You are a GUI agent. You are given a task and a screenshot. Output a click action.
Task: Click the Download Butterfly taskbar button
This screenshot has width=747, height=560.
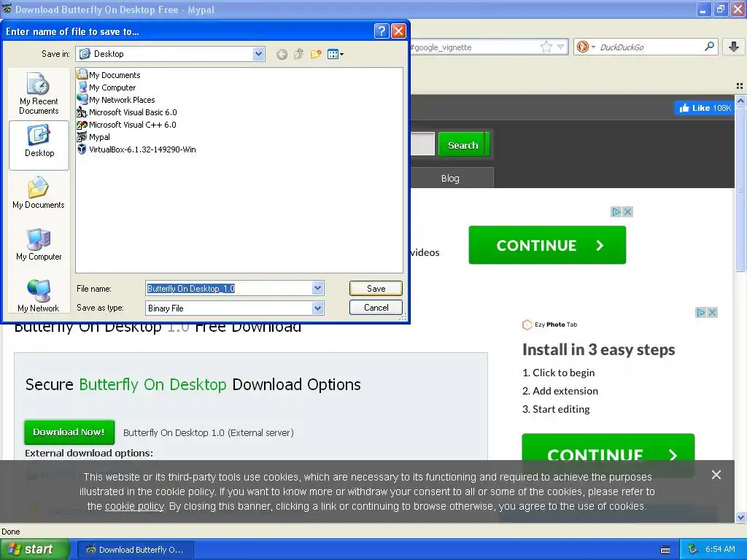click(x=135, y=550)
